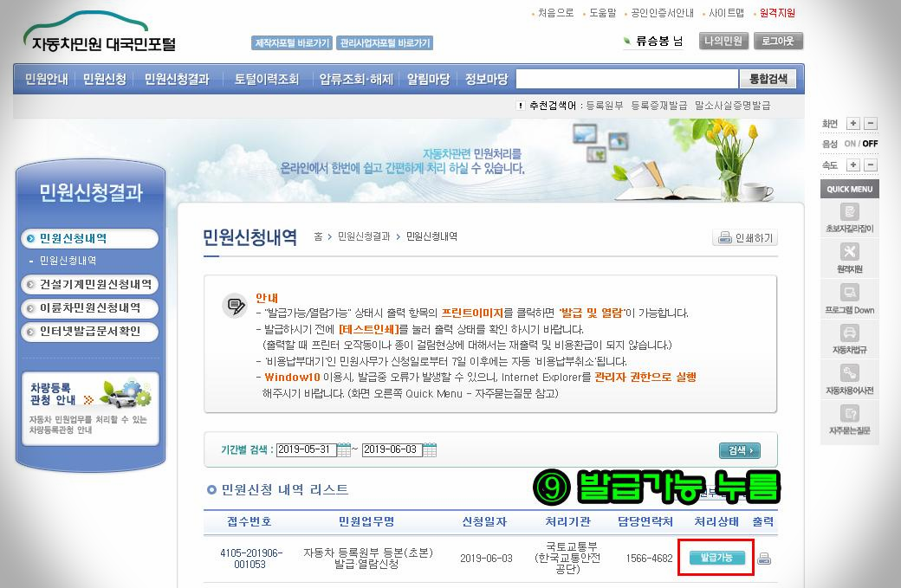
Task: Open 원격지원 quick menu icon
Action: (849, 258)
